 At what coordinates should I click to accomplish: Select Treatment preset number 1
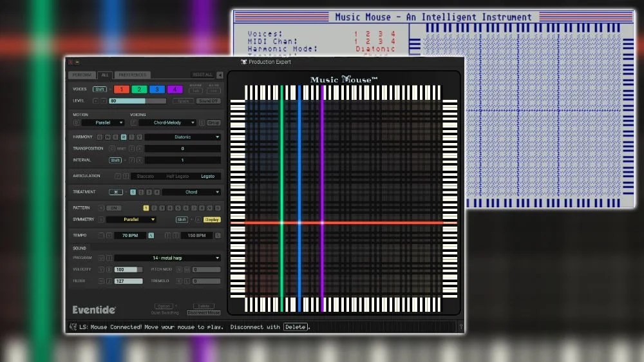pyautogui.click(x=133, y=192)
